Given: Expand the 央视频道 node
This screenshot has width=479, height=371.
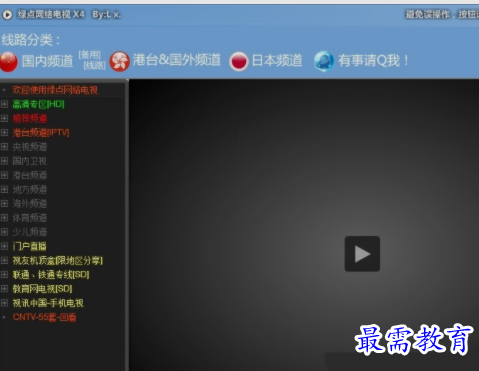Looking at the screenshot, I should [x=4, y=147].
